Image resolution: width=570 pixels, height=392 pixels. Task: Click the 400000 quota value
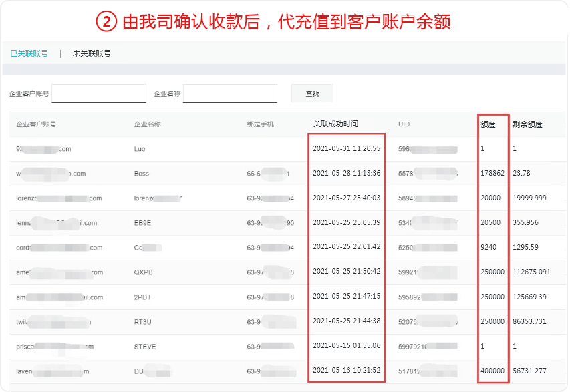point(492,371)
